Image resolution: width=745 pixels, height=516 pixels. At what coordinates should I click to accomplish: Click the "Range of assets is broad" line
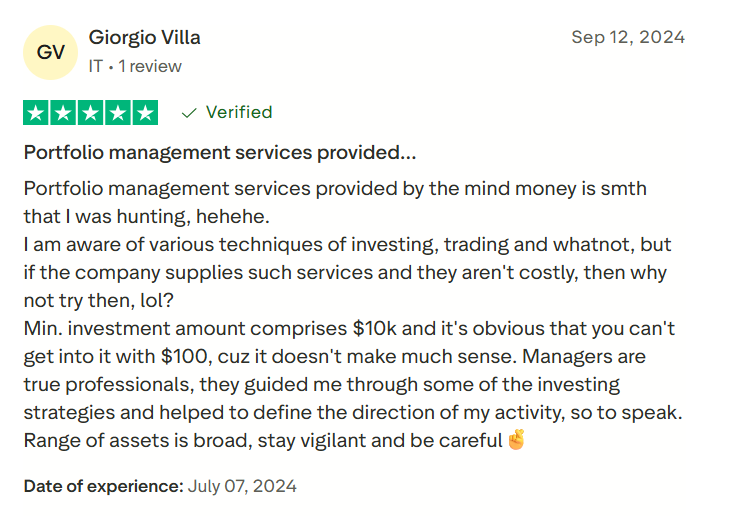click(x=262, y=440)
